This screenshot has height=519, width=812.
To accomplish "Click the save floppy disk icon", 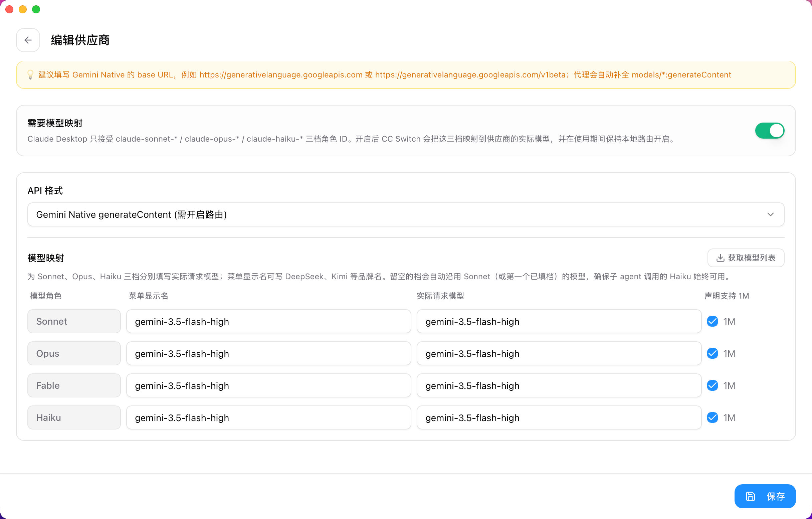I will pos(750,496).
